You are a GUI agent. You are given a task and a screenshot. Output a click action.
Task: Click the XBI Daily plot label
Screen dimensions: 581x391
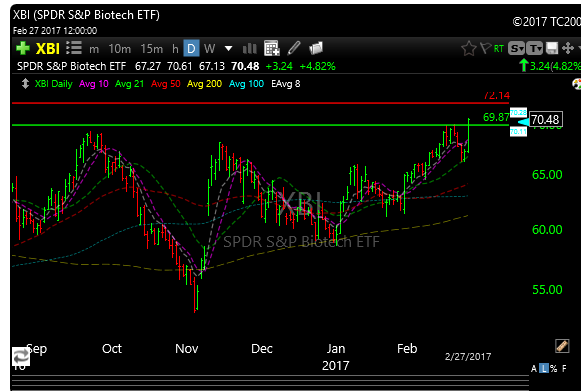click(x=53, y=84)
